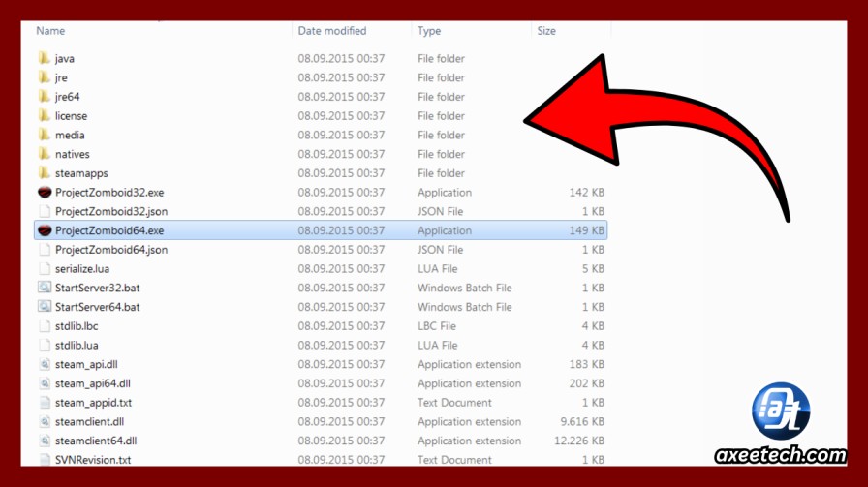This screenshot has width=868, height=487.
Task: Click the ProjectZomboid64.exe application icon
Action: (45, 230)
